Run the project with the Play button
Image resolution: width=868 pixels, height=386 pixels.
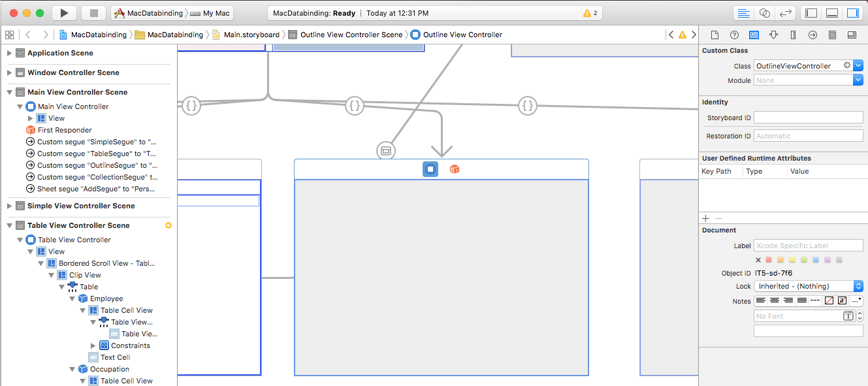(x=63, y=13)
